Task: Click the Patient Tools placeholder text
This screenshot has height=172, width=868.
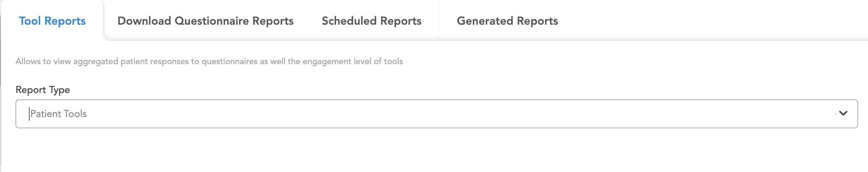Action: tap(59, 113)
